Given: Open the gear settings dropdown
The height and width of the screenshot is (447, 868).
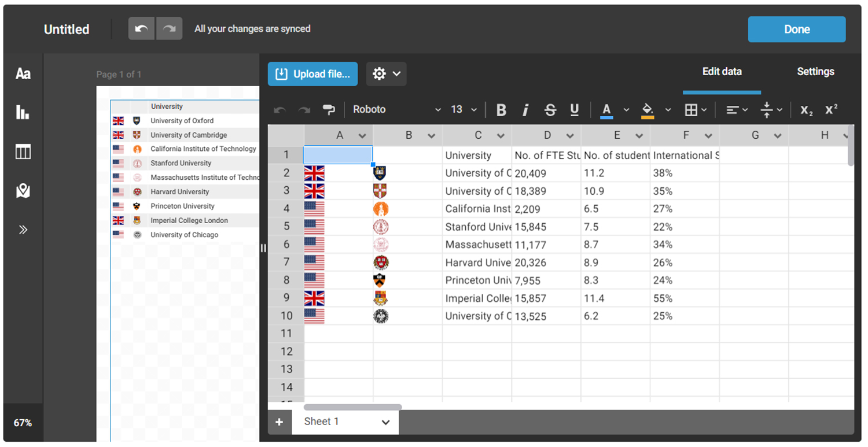Looking at the screenshot, I should 387,74.
